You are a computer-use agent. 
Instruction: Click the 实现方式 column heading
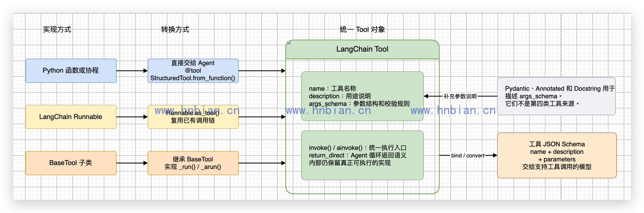[57, 30]
